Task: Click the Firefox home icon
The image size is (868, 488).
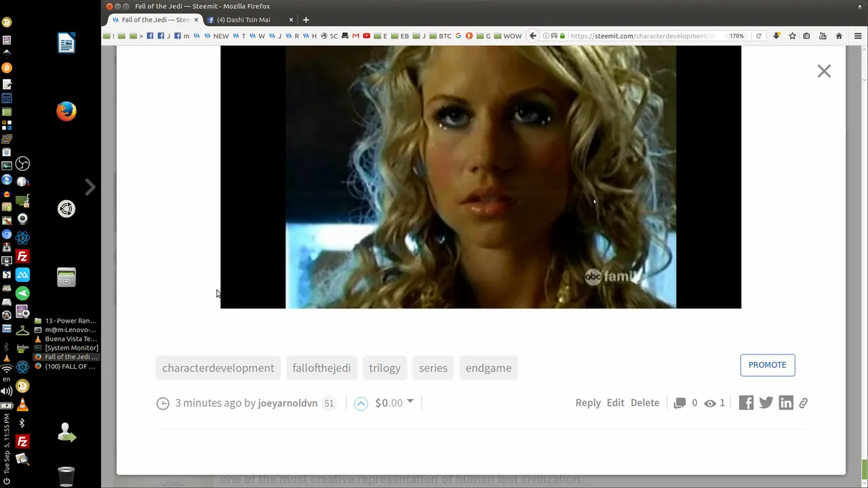Action: coord(839,36)
